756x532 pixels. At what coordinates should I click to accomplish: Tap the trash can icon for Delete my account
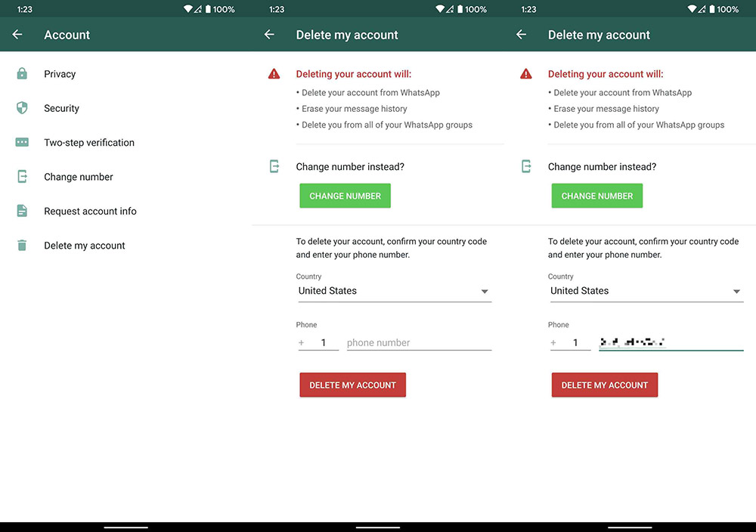(x=22, y=246)
